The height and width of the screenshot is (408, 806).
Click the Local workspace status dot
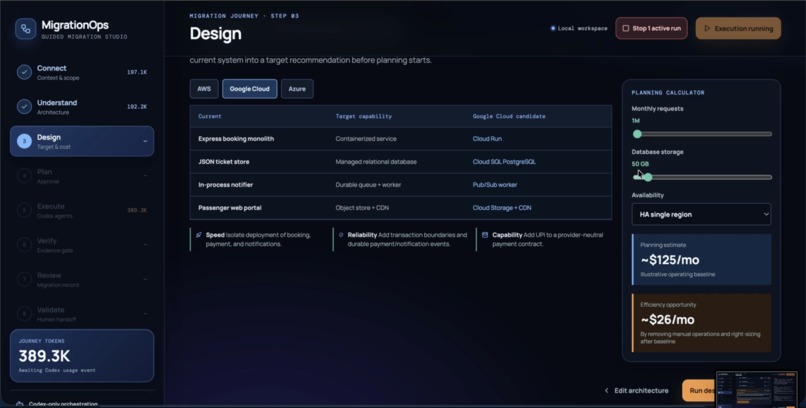point(553,28)
